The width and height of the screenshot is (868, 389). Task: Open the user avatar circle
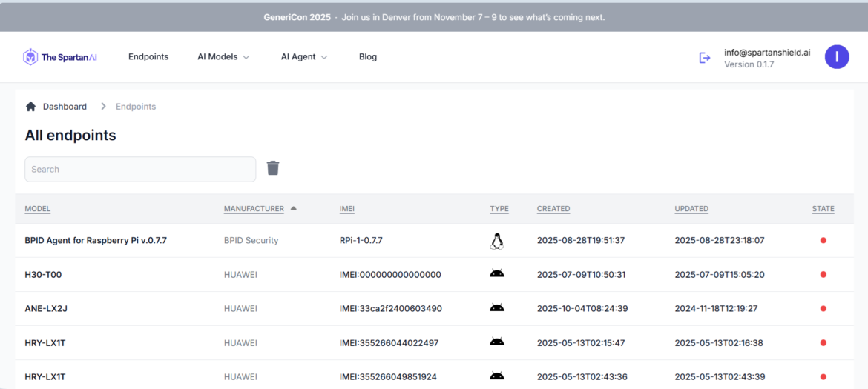pyautogui.click(x=837, y=57)
